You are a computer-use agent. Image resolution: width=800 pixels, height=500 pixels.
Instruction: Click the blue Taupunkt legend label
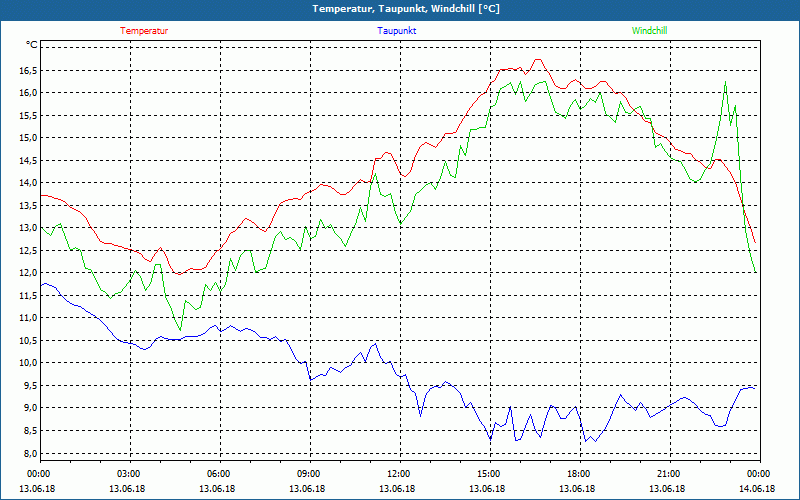coord(396,31)
